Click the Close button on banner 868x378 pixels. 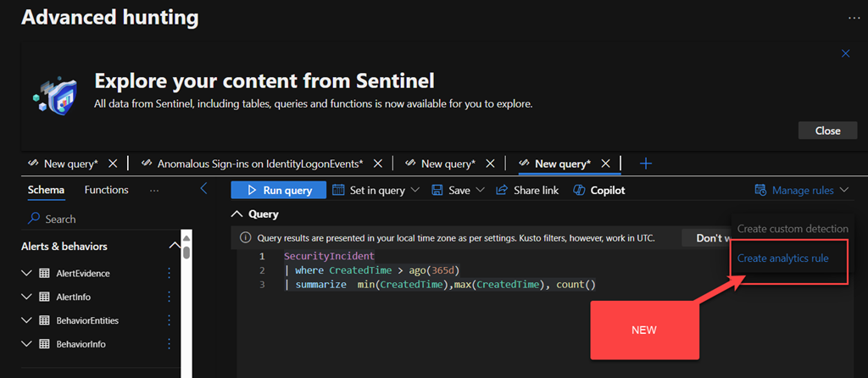point(827,131)
